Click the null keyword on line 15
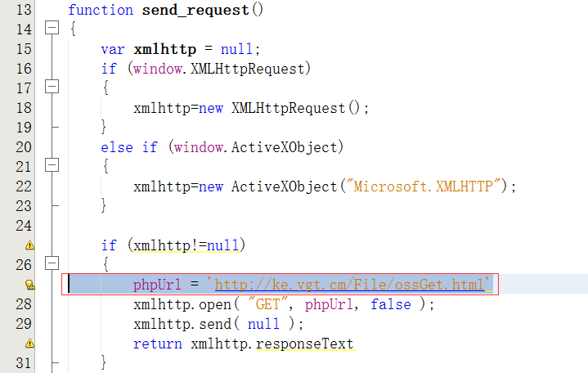Image resolution: width=588 pixels, height=373 pixels. coord(236,49)
